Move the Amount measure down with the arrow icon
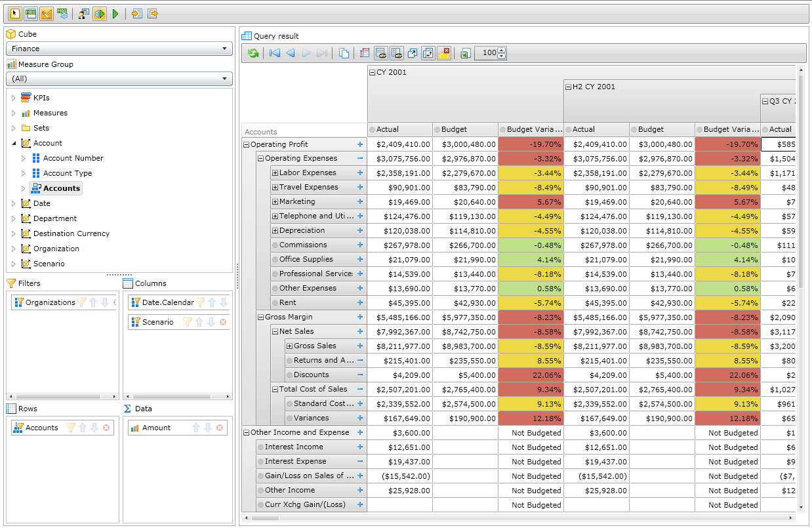812x528 pixels. (x=208, y=428)
